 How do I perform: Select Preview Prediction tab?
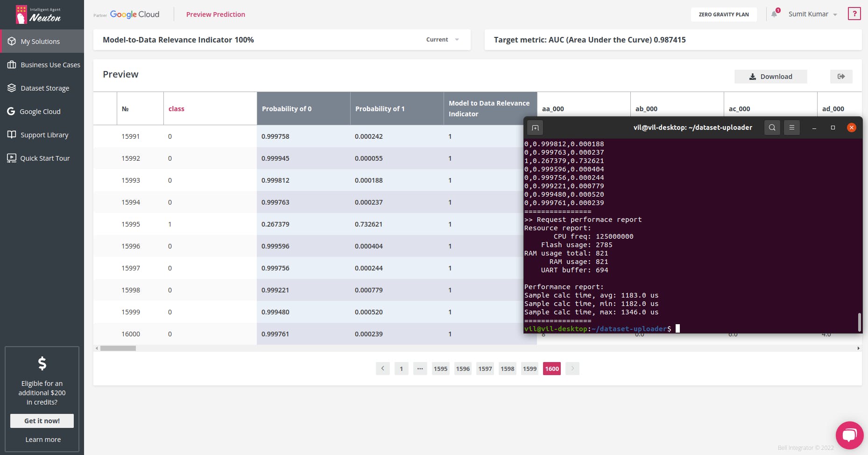point(216,14)
